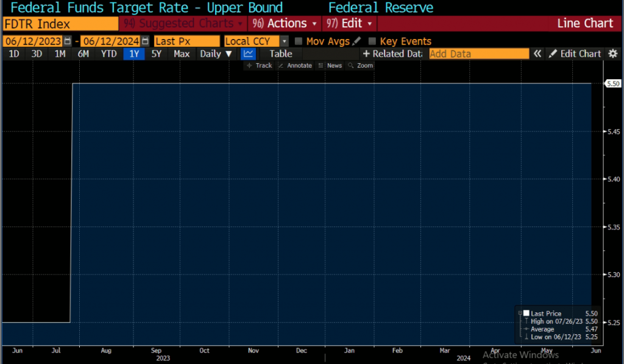This screenshot has width=624, height=364.
Task: Select 6M time range
Action: [83, 54]
